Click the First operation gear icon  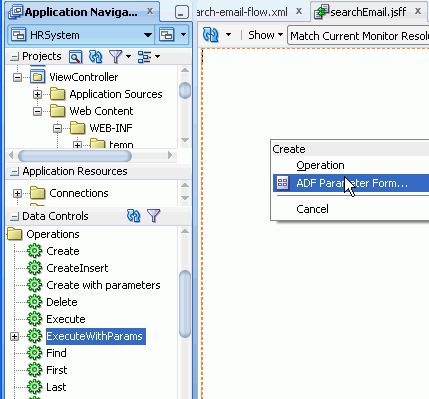[x=35, y=370]
